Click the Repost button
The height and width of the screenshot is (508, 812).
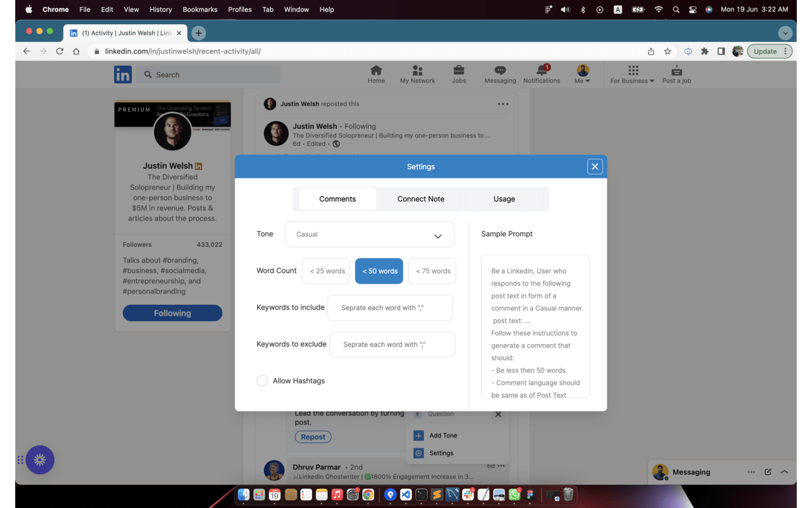point(313,436)
